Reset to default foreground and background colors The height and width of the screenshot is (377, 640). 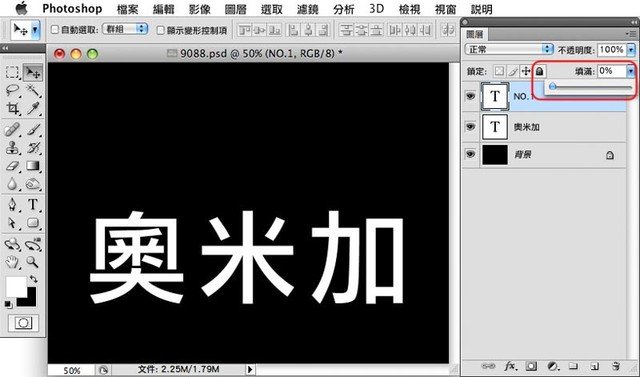point(8,304)
